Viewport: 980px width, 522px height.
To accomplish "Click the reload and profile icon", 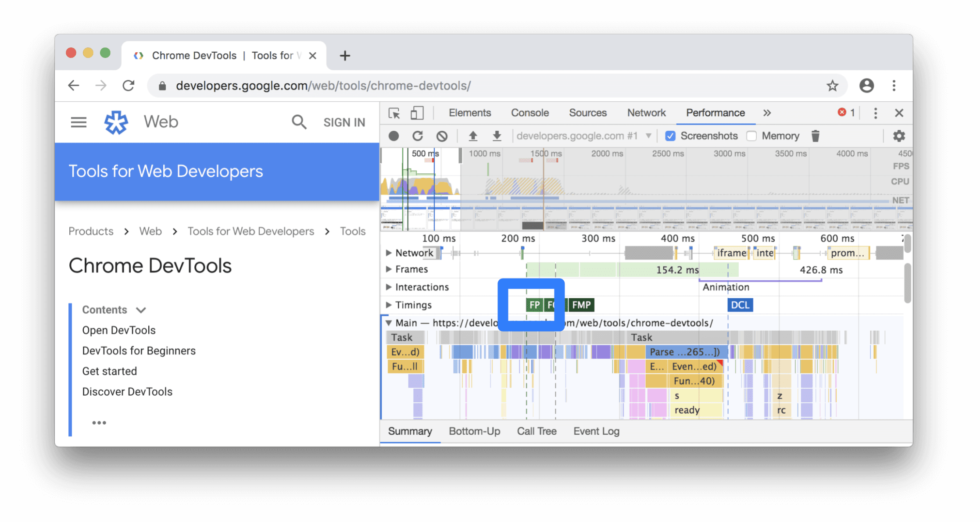I will [x=418, y=136].
